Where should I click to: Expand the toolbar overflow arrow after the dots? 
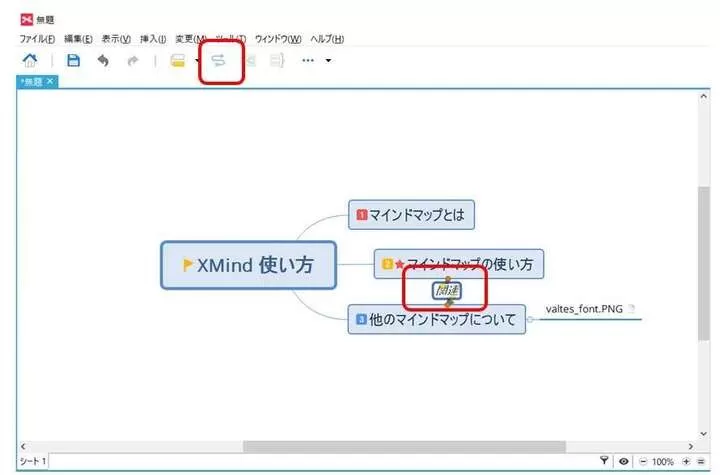point(328,62)
